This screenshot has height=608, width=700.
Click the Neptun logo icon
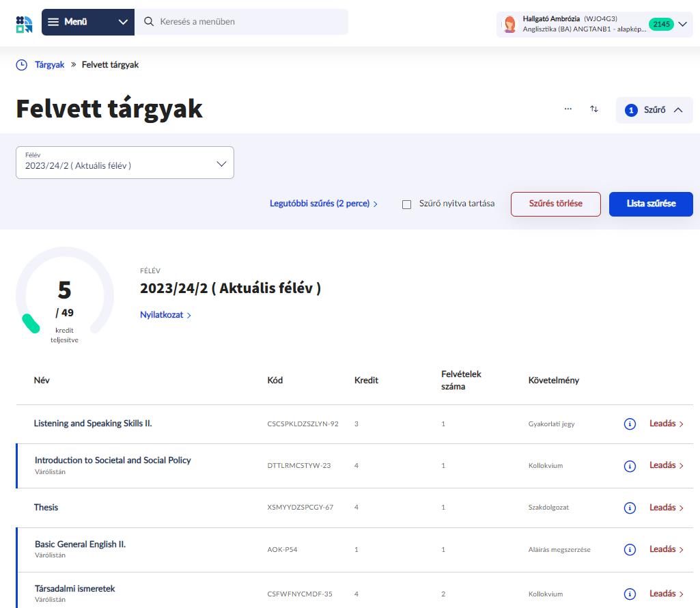pyautogui.click(x=24, y=23)
